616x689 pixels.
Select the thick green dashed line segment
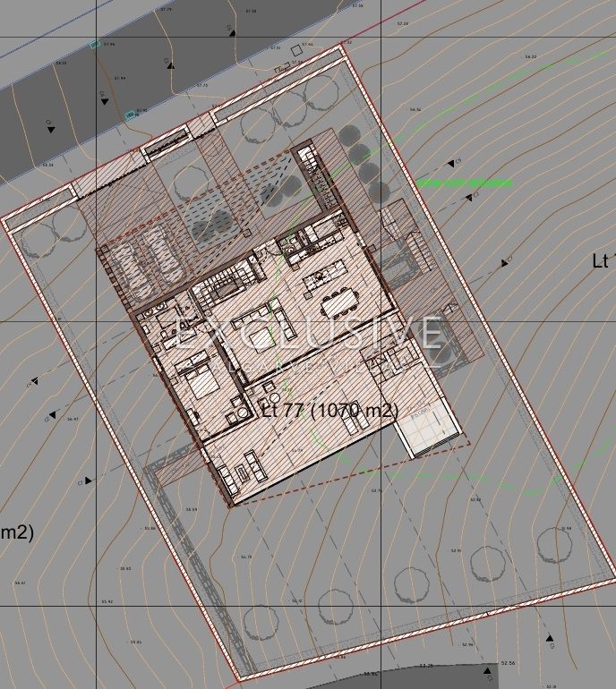tap(465, 183)
